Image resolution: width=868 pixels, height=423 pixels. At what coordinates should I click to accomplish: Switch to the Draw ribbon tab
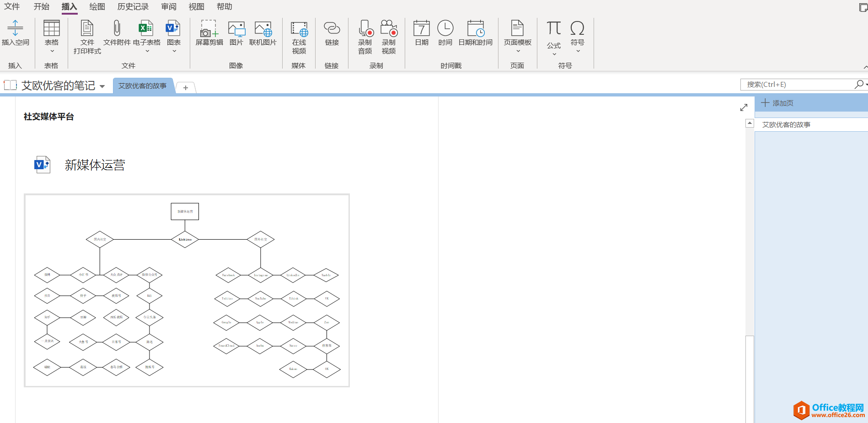(97, 7)
